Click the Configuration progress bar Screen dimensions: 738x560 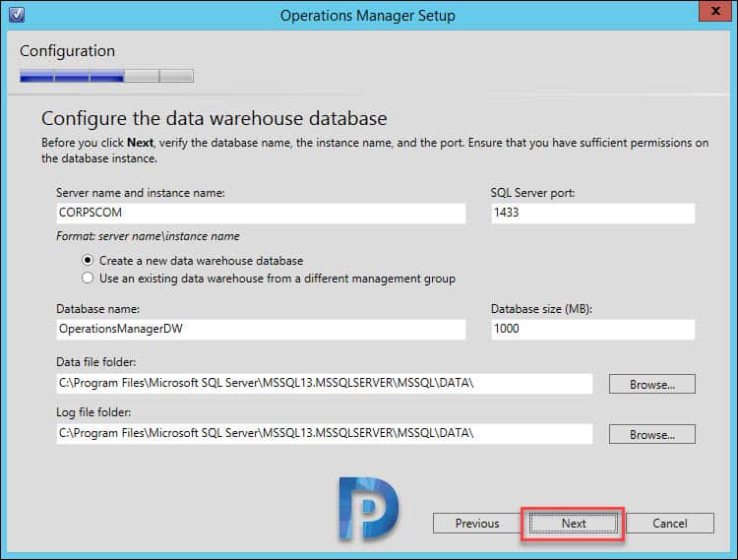[106, 76]
